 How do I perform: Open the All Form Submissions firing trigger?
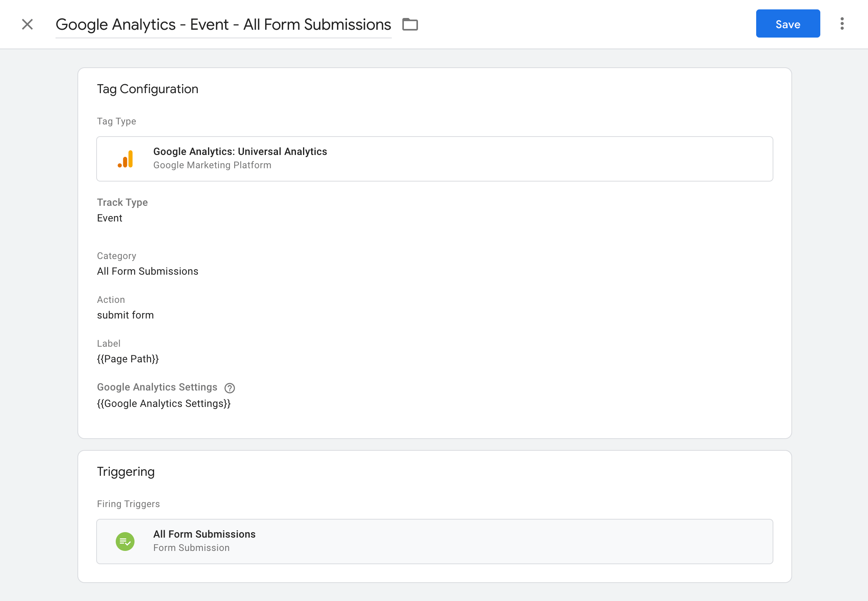pos(434,542)
